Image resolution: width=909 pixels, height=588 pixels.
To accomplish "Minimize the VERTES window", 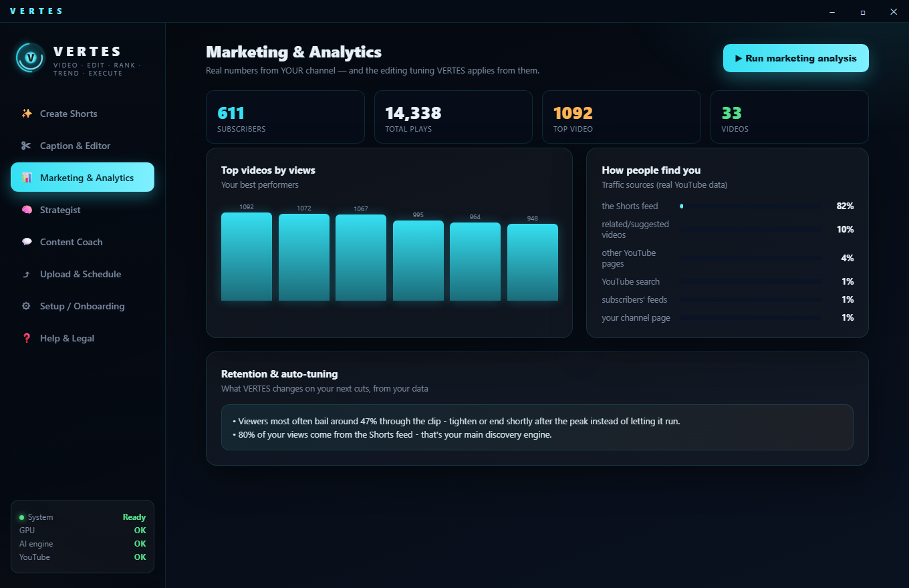I will click(x=832, y=11).
